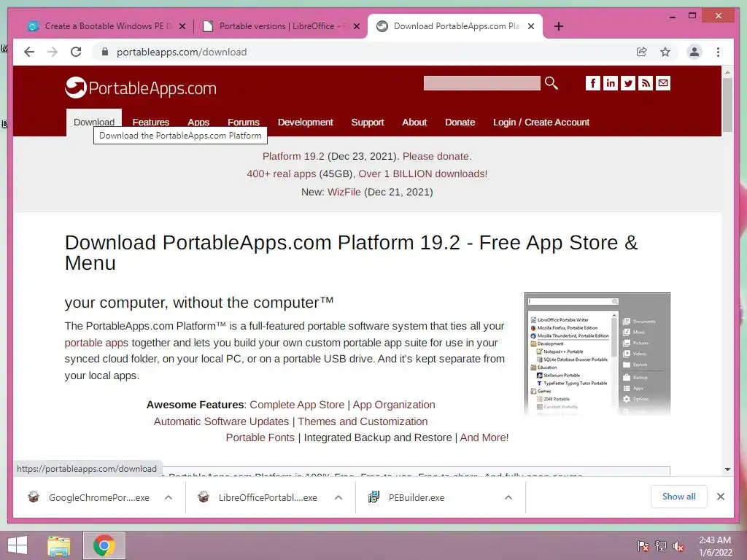The image size is (747, 560).
Task: Click the browser back arrow
Action: click(29, 52)
